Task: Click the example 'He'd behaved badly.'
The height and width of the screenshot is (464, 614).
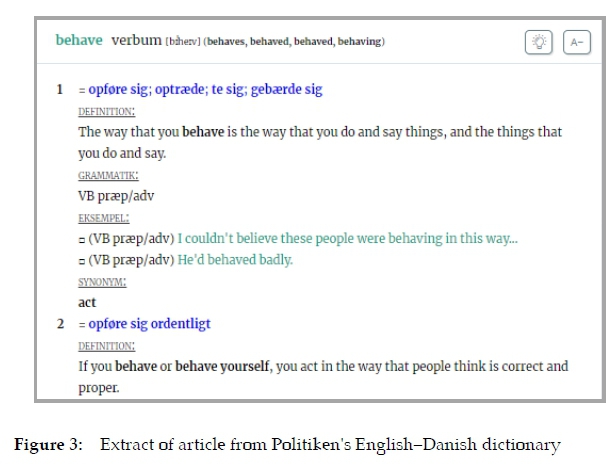Action: 235,260
